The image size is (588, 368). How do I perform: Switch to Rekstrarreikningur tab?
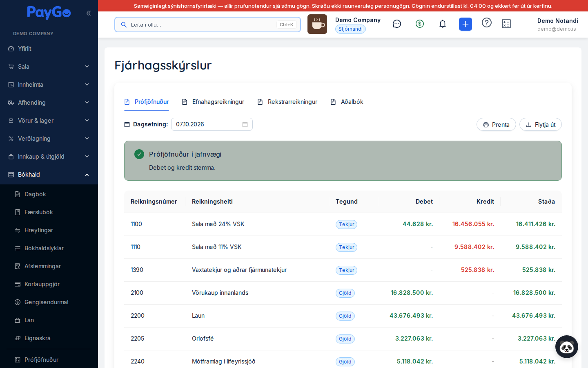pyautogui.click(x=287, y=102)
